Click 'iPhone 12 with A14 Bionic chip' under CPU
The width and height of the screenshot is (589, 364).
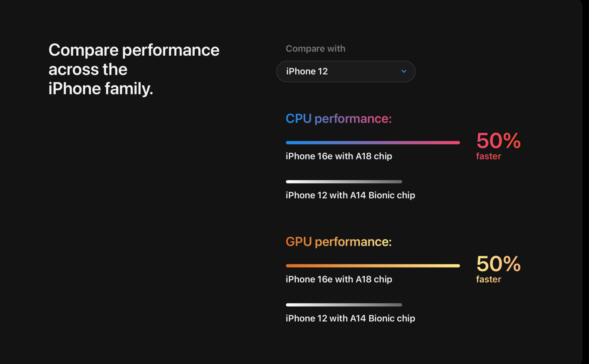point(350,195)
